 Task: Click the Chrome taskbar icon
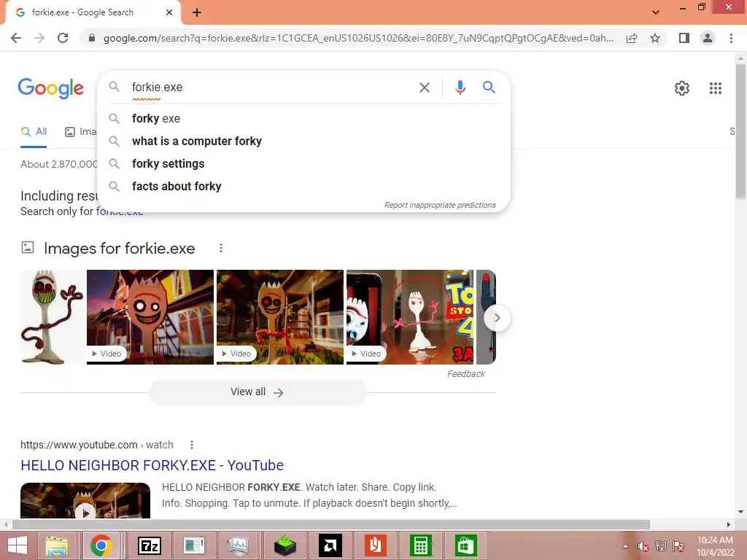101,545
